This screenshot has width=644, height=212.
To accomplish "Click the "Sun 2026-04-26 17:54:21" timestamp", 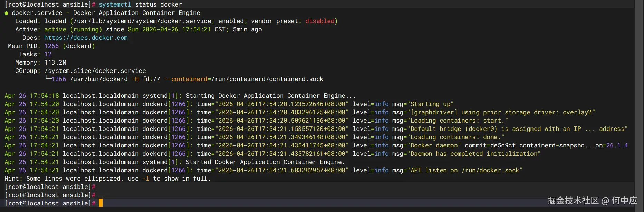I will 169,29.
